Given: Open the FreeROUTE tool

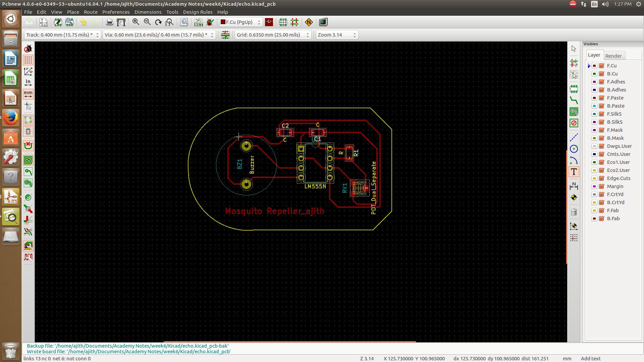Looking at the screenshot, I should click(309, 22).
